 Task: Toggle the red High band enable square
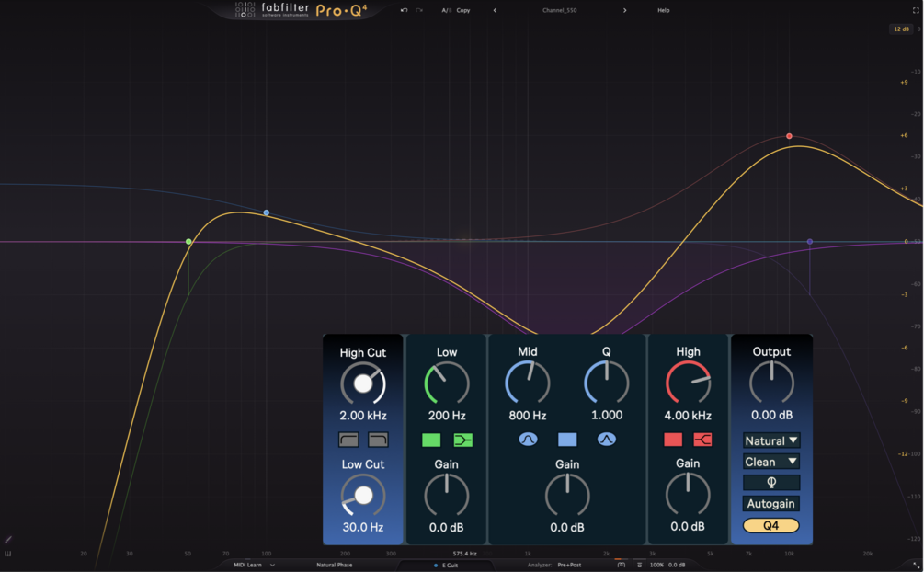(673, 440)
